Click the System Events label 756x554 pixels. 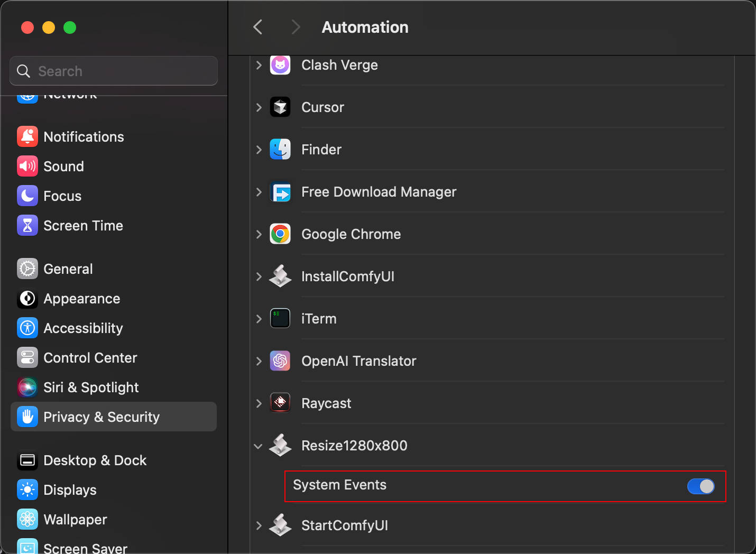339,485
